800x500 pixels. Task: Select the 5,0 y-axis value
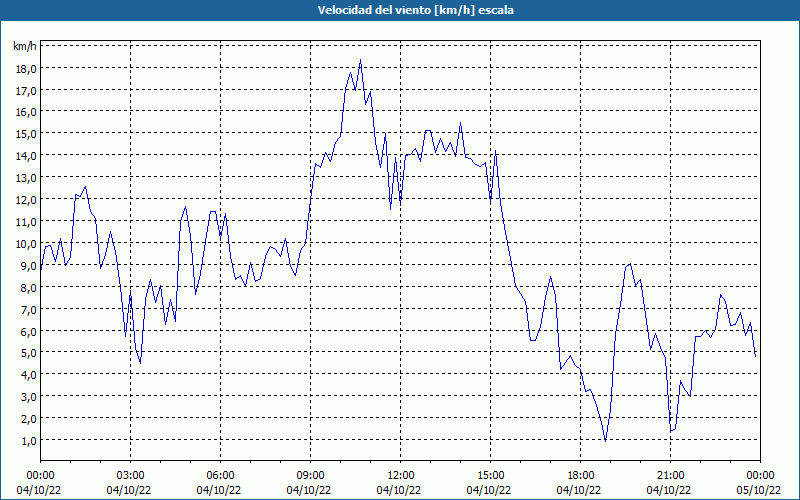[28, 353]
